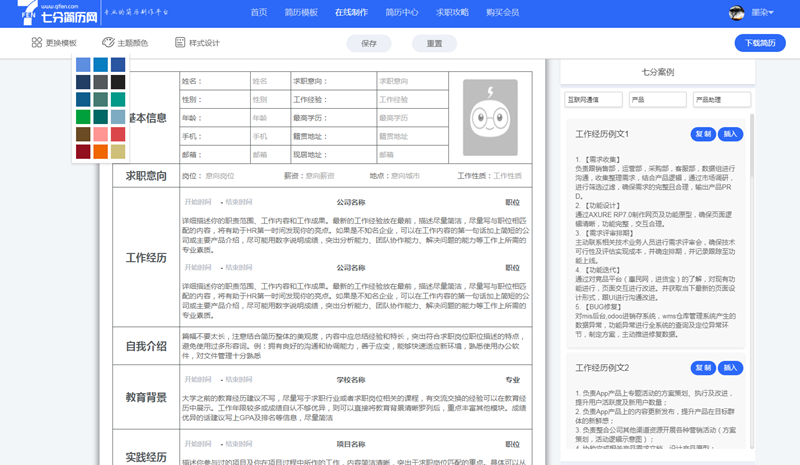Image resolution: width=800 pixels, height=465 pixels.
Task: Select the 自我介绍 section heading
Action: [146, 347]
